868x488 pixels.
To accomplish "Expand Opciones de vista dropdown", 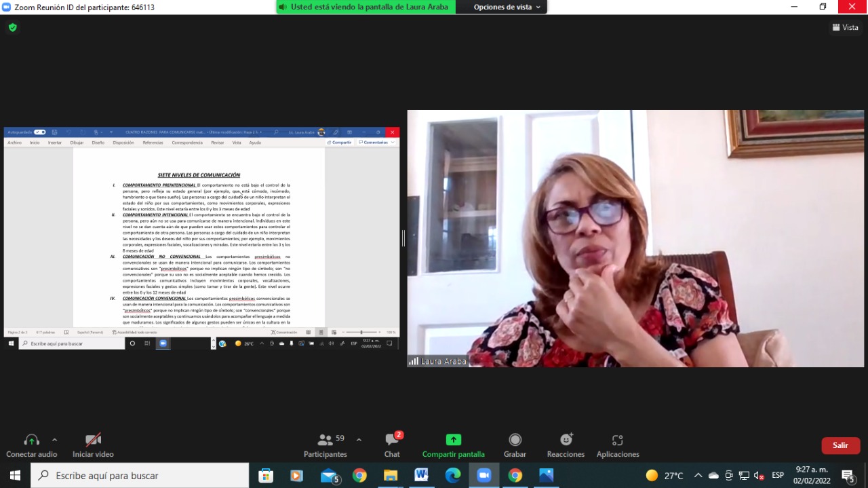I will [x=507, y=7].
